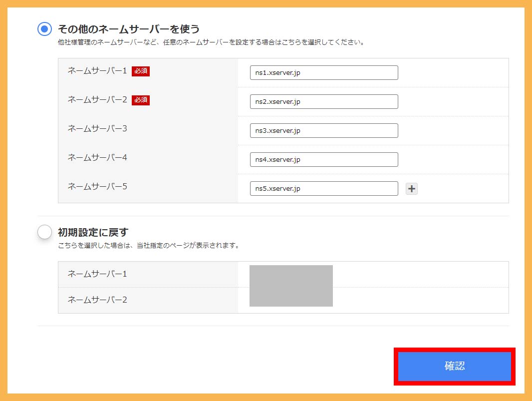Click the red 必須 badge beside ネームサーバー1
The width and height of the screenshot is (532, 401).
click(x=141, y=71)
